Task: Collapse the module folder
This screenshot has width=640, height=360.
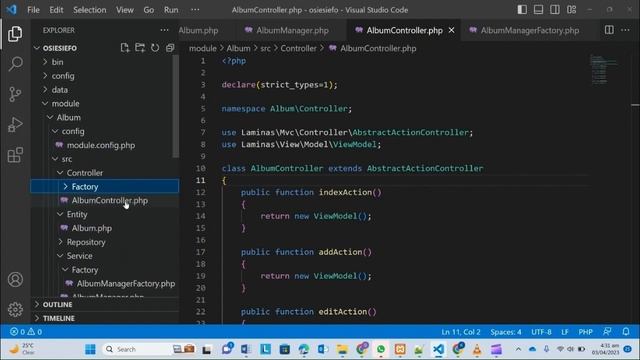Action: [x=65, y=104]
